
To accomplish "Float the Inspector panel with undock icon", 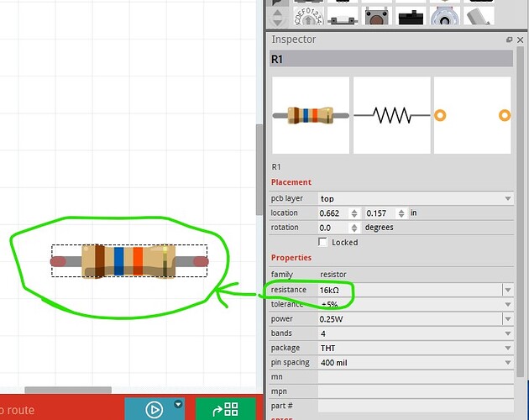I will [509, 39].
